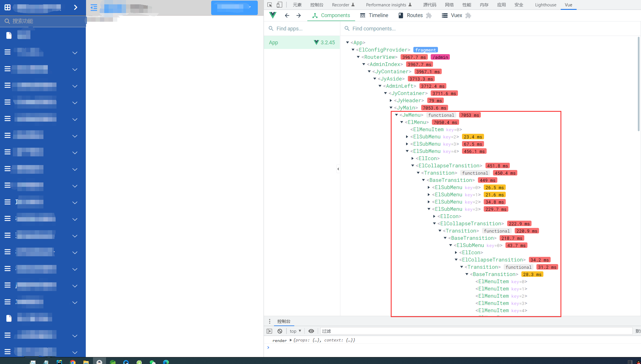This screenshot has height=364, width=641.
Task: Open the Lighthouse panel tab
Action: (x=545, y=5)
